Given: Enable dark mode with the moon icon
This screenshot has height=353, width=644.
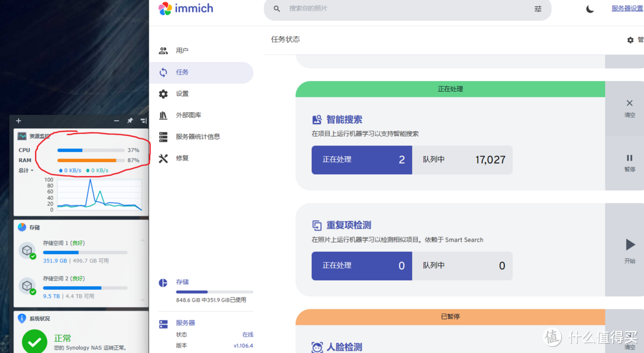Looking at the screenshot, I should [590, 9].
